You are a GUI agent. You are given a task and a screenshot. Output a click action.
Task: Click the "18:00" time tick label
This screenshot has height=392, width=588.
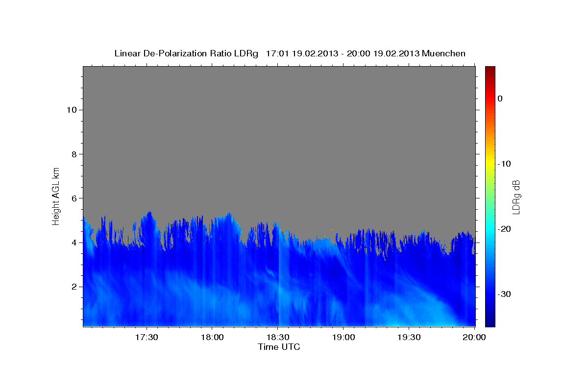click(x=212, y=338)
